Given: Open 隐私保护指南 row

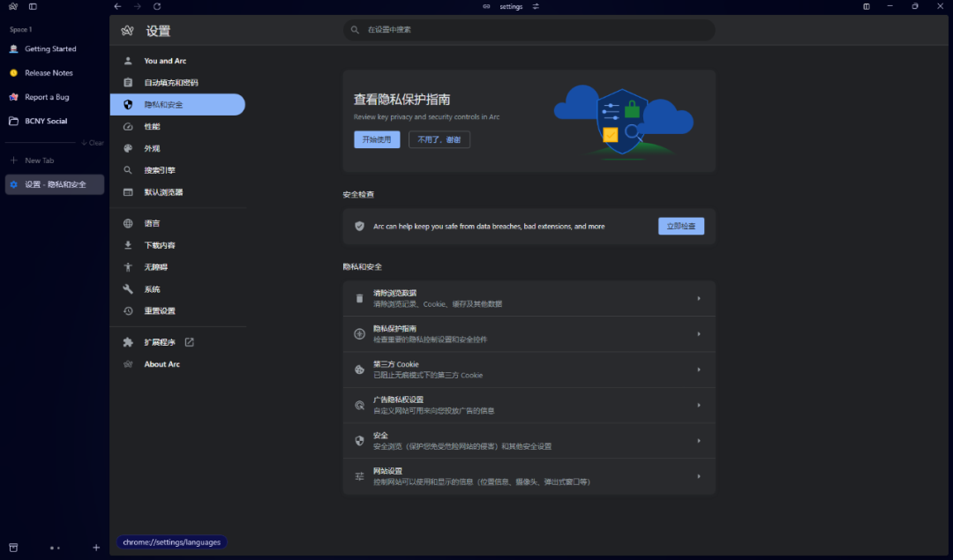Looking at the screenshot, I should pos(529,334).
